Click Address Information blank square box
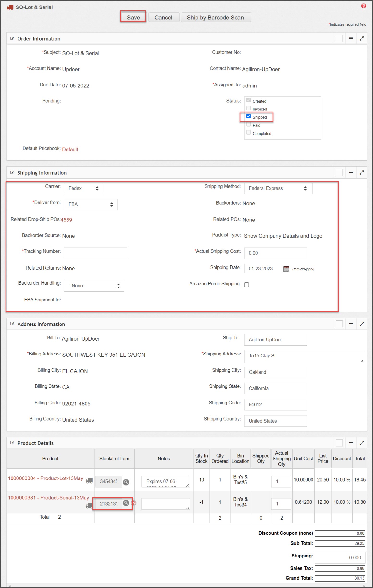The image size is (373, 588). tap(339, 324)
